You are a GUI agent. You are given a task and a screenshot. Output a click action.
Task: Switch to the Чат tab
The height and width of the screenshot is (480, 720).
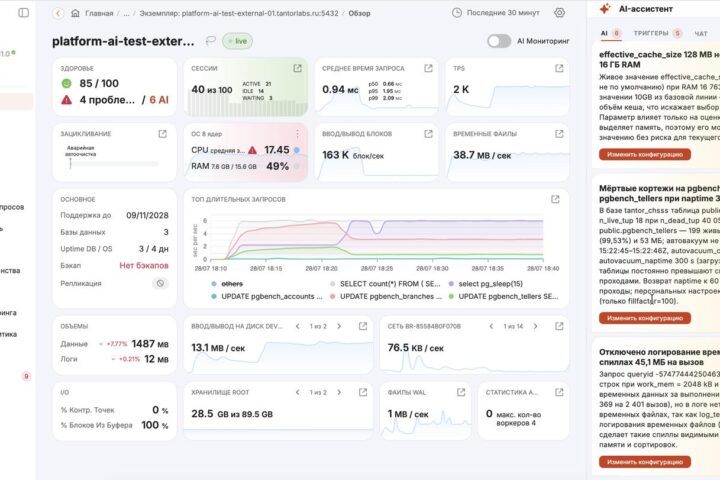701,34
